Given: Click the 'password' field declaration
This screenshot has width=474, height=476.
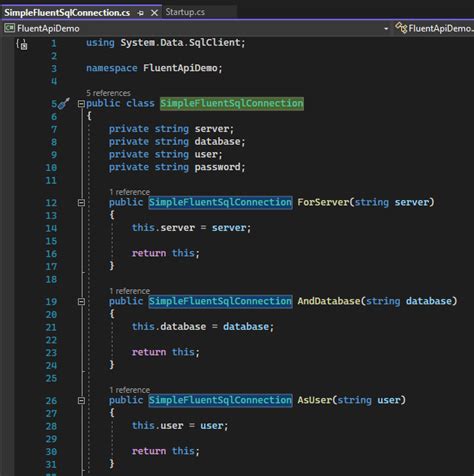Looking at the screenshot, I should tap(217, 167).
